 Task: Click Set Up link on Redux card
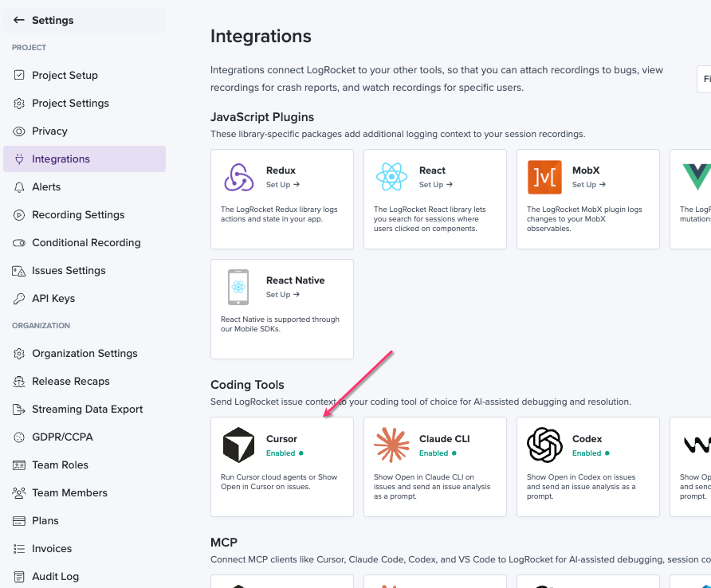(x=282, y=185)
